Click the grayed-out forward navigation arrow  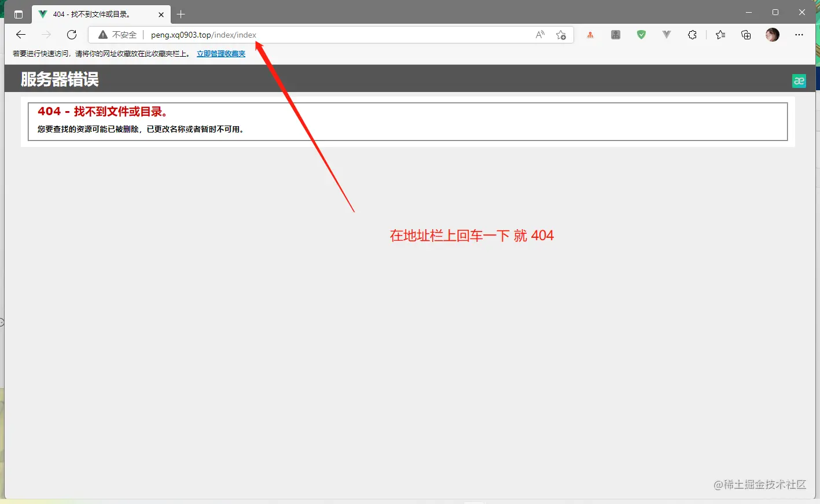click(x=46, y=35)
